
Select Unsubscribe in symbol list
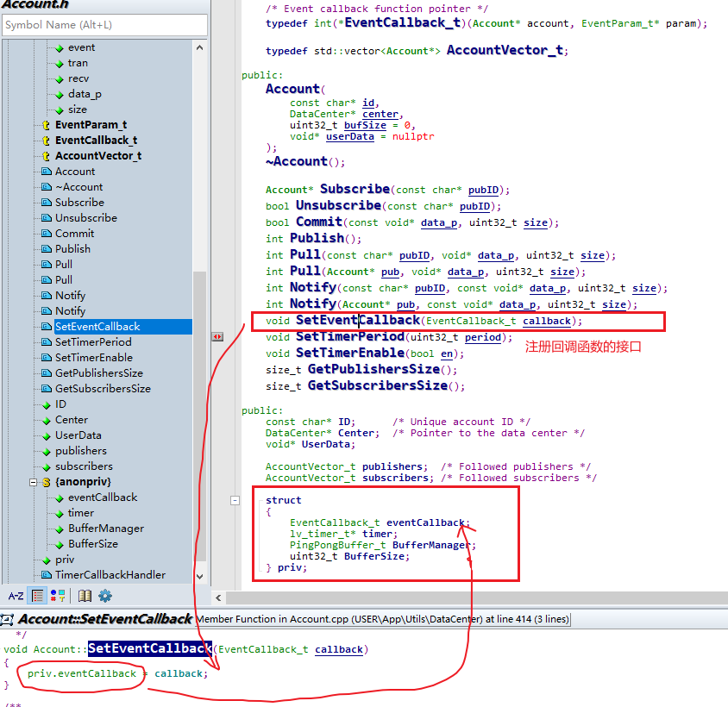(86, 218)
